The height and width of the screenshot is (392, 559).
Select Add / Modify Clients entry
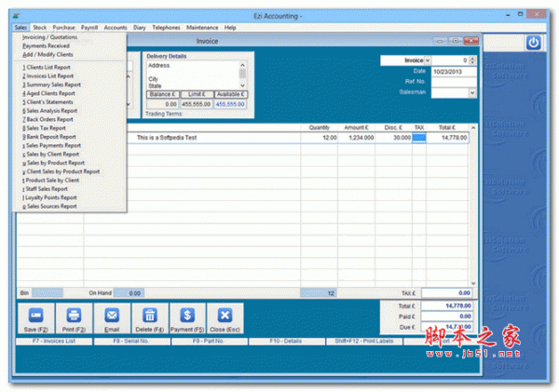pyautogui.click(x=48, y=55)
